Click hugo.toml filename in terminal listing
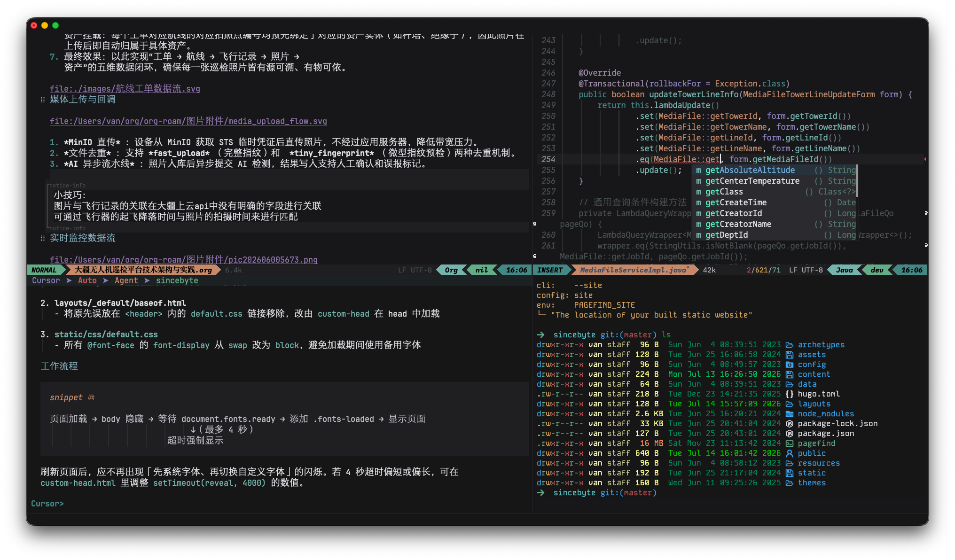 819,394
